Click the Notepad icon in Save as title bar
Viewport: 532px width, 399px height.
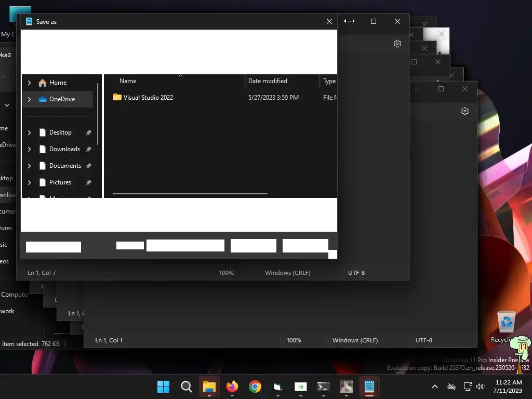click(29, 21)
